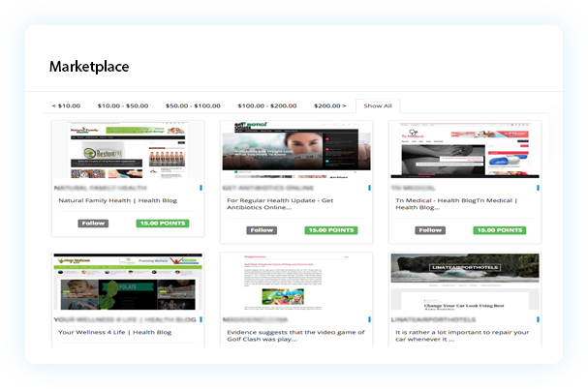Open the Linateairporthotels site thumbnail
This screenshot has height=389, width=588.
pyautogui.click(x=465, y=282)
